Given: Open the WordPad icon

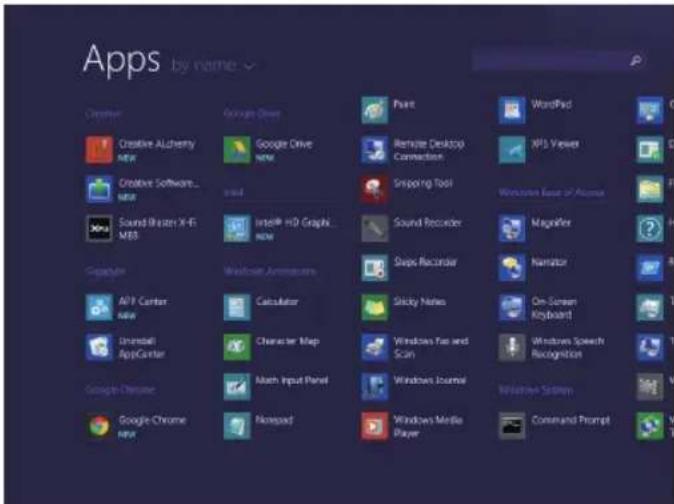Looking at the screenshot, I should (512, 110).
